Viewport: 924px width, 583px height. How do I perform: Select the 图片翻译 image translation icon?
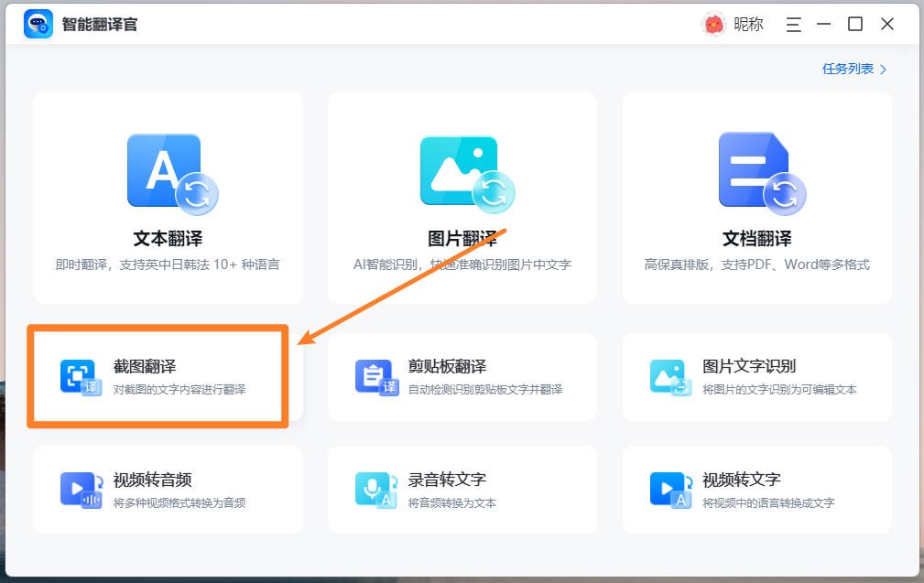[460, 169]
